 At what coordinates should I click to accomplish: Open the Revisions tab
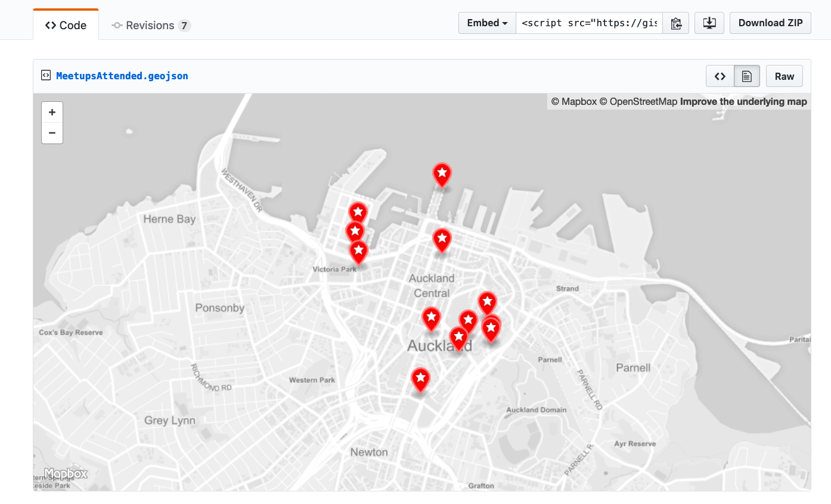click(151, 26)
